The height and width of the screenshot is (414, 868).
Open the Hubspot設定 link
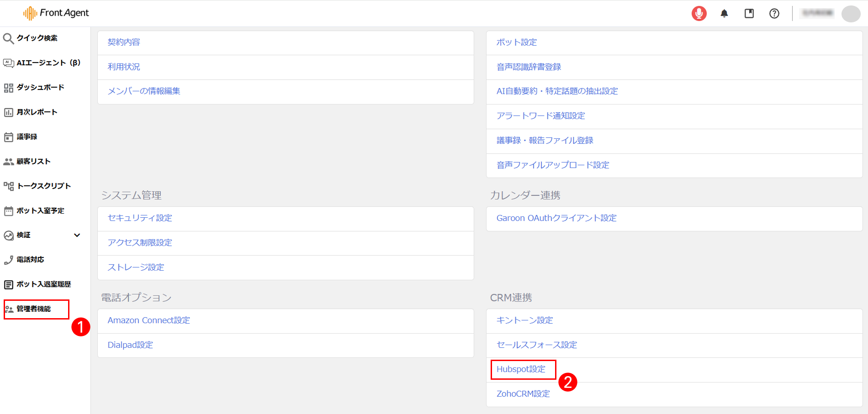(x=521, y=369)
